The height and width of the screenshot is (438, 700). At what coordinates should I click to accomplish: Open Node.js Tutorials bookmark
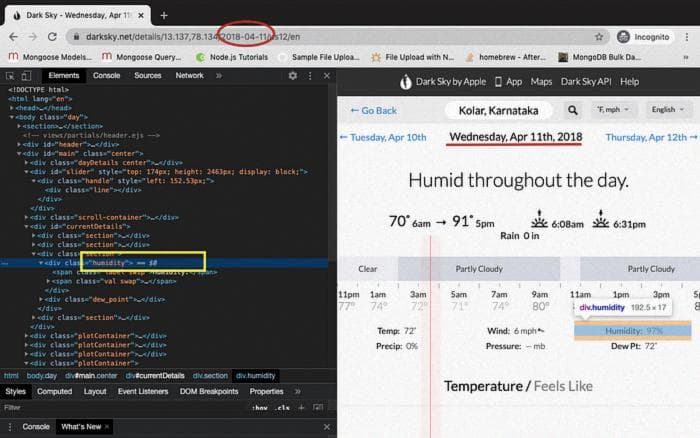[232, 57]
